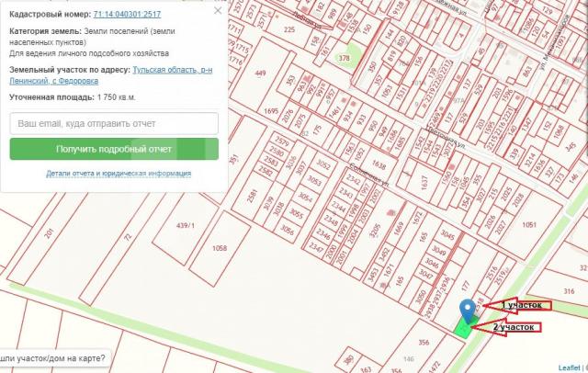Select parcel labeled 3052
588x373 pixels.
pos(323,164)
